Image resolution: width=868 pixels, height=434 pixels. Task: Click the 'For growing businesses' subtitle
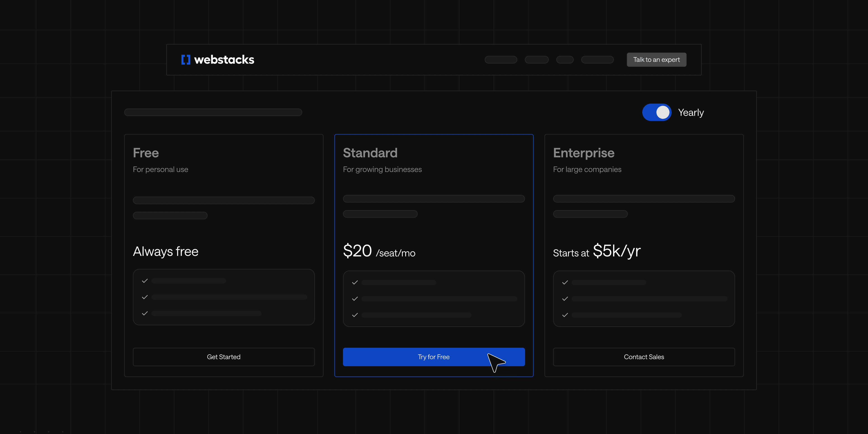point(382,170)
